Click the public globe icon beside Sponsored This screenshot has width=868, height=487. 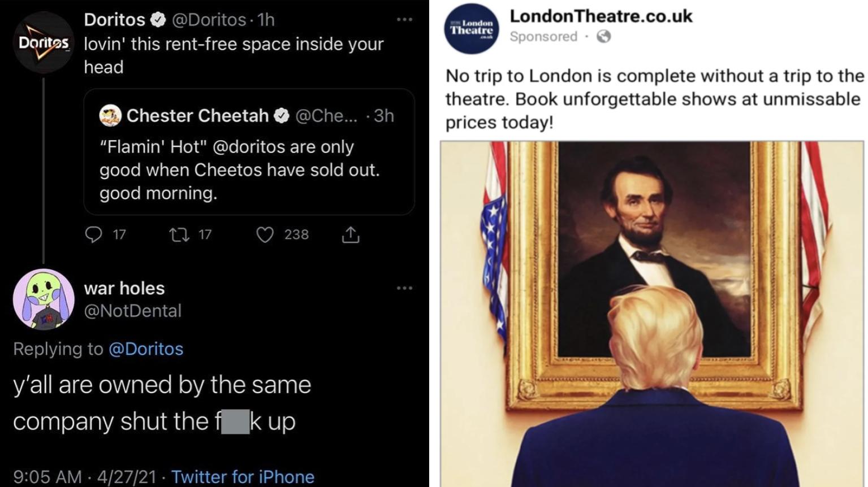[x=604, y=37]
